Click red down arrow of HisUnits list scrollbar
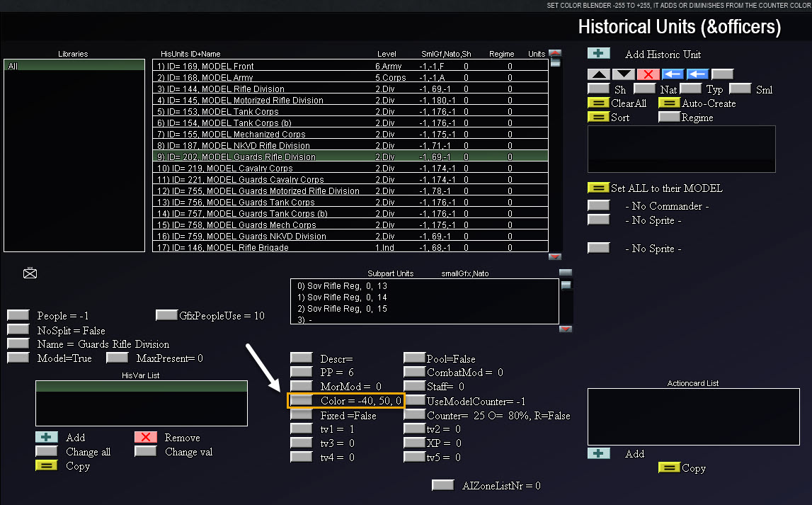The width and height of the screenshot is (812, 505). (x=555, y=256)
